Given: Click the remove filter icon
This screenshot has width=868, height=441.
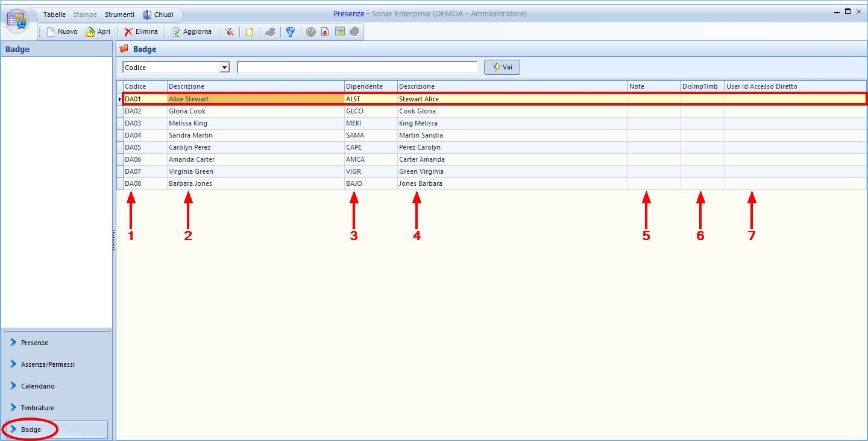Looking at the screenshot, I should [230, 32].
